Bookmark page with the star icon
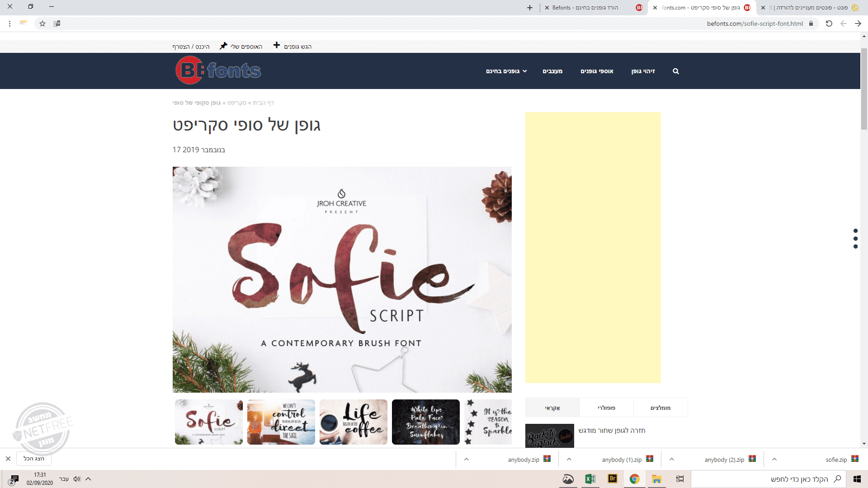Screen dimensions: 868x488 coord(42,23)
